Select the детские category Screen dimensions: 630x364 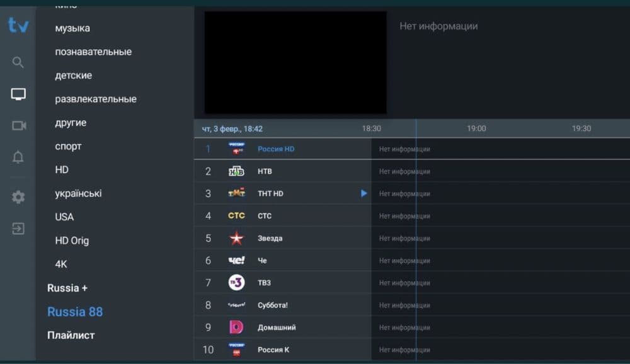click(74, 75)
